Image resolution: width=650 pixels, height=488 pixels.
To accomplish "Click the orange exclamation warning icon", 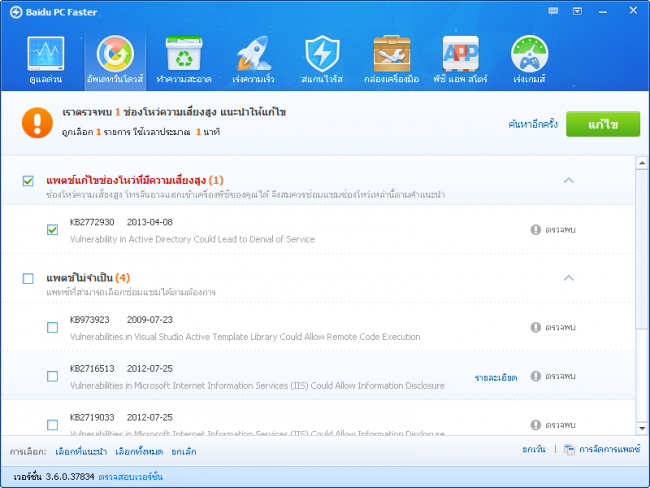I will [37, 123].
